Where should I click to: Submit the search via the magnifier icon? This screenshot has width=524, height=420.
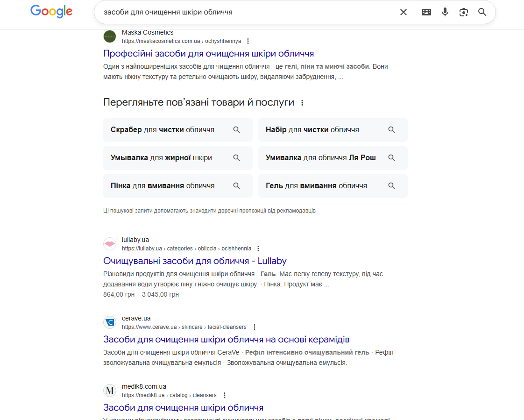click(x=482, y=12)
